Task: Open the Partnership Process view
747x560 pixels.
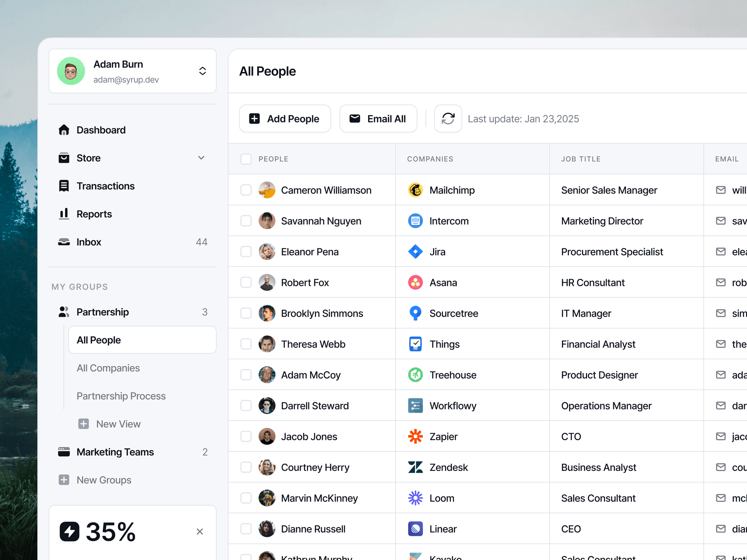Action: [x=121, y=396]
